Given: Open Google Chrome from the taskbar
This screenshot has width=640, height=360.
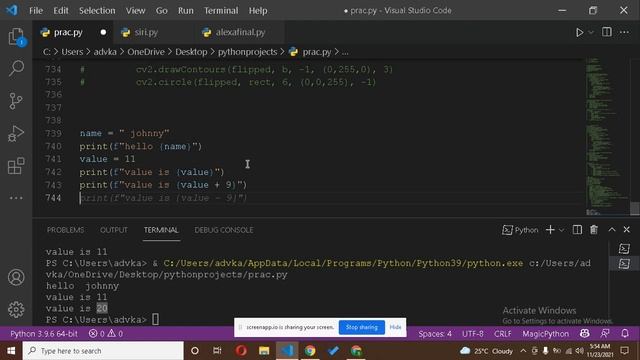Looking at the screenshot, I should coord(310,351).
